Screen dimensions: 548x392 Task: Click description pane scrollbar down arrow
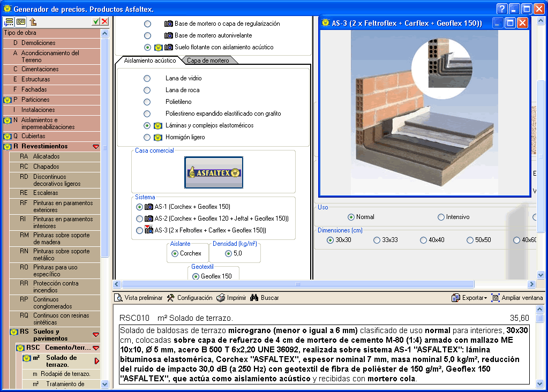539,383
